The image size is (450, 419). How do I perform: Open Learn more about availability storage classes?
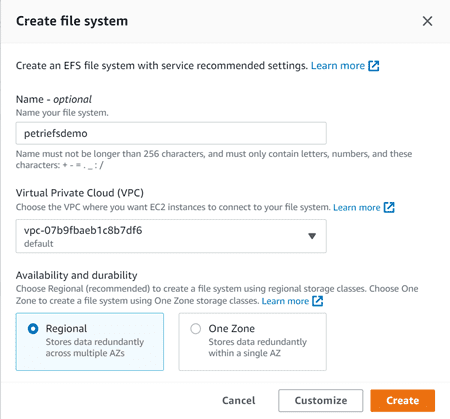tap(285, 301)
